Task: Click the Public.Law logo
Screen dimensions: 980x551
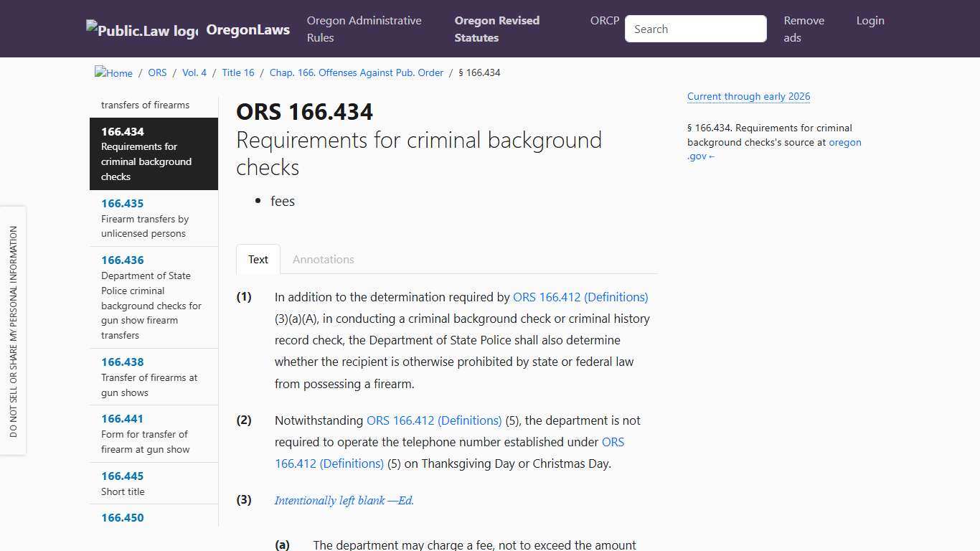Action: (x=141, y=29)
